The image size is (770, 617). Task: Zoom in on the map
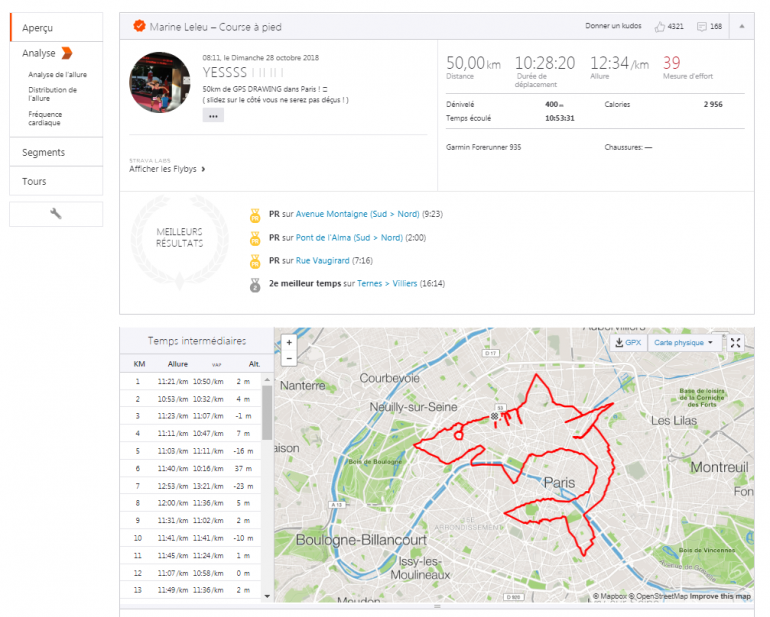click(289, 342)
